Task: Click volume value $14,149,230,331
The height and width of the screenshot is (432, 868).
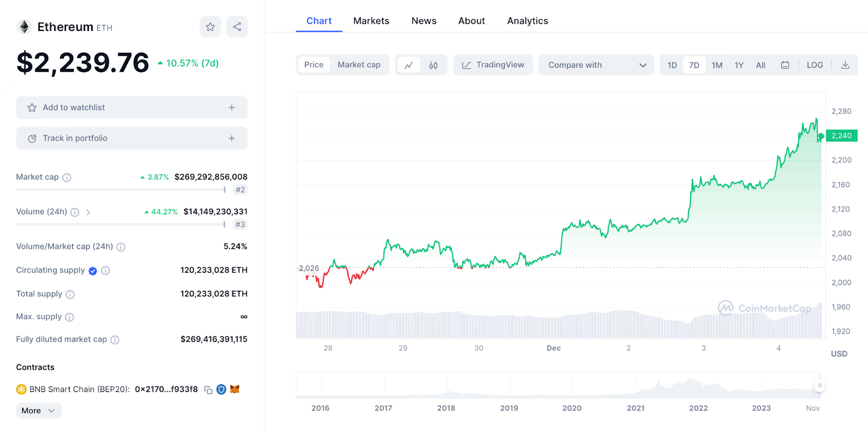Action: (x=215, y=212)
